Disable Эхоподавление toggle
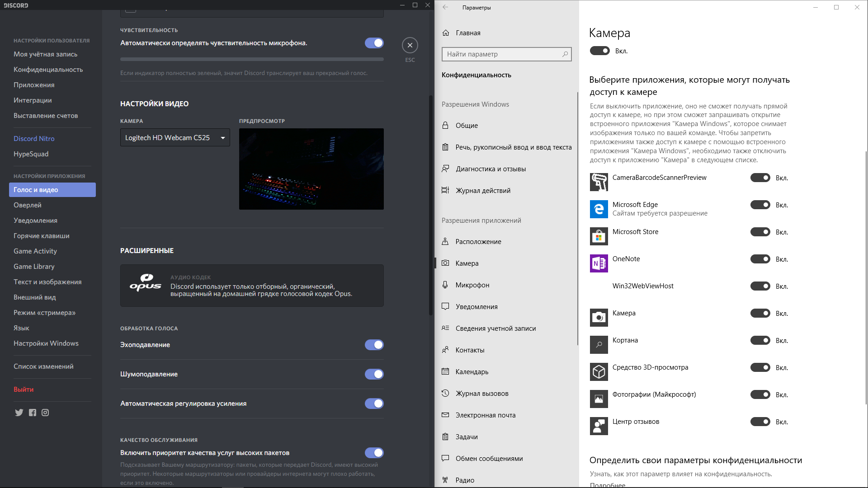 374,345
